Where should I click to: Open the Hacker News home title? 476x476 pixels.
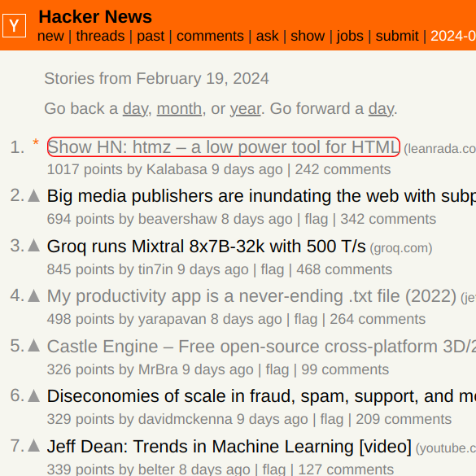(x=95, y=16)
